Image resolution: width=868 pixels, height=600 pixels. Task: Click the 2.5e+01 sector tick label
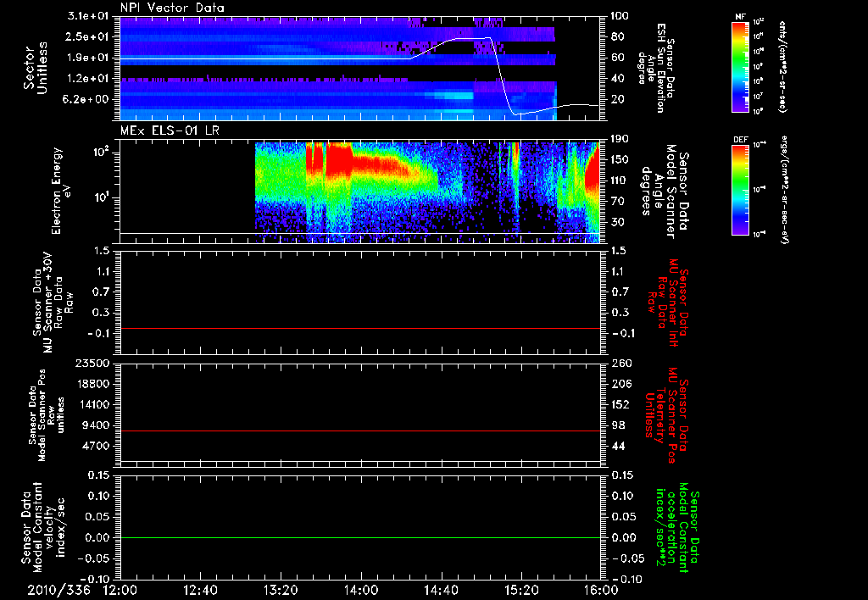coord(88,36)
